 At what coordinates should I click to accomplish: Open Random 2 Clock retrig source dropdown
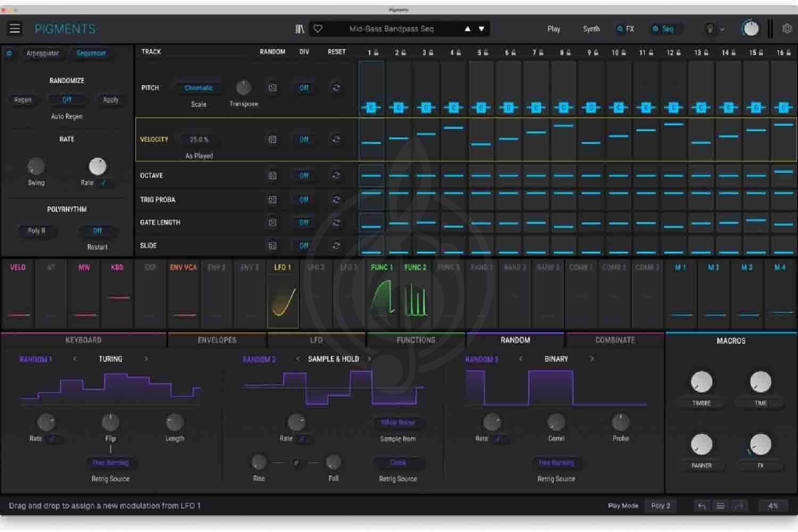[x=398, y=462]
